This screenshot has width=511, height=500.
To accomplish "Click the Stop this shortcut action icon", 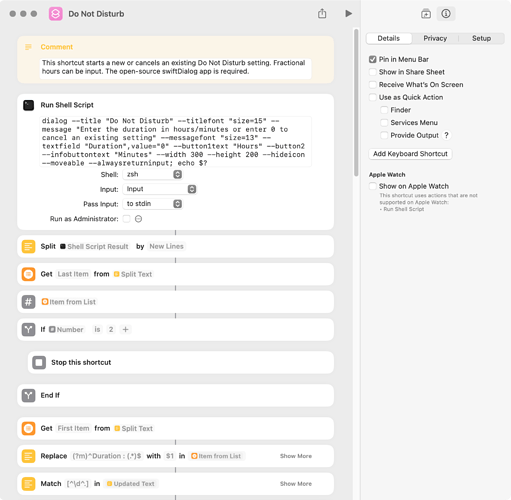I will 39,362.
